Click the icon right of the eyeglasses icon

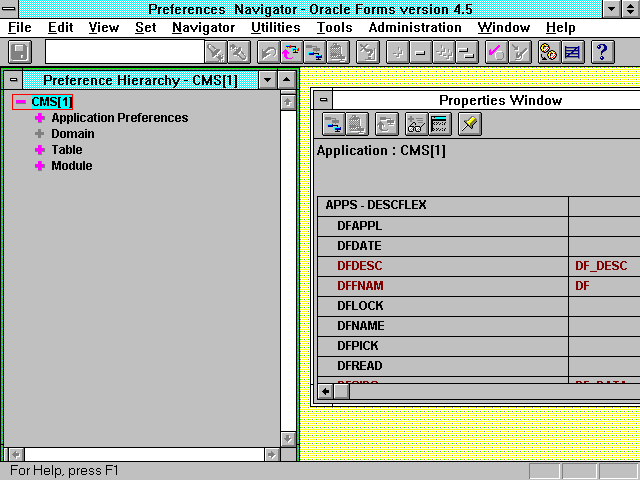[439, 123]
